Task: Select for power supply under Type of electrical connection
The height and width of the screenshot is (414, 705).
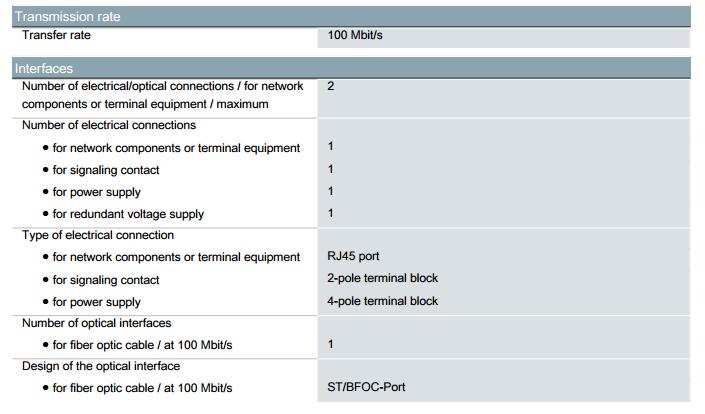Action: coord(92,302)
